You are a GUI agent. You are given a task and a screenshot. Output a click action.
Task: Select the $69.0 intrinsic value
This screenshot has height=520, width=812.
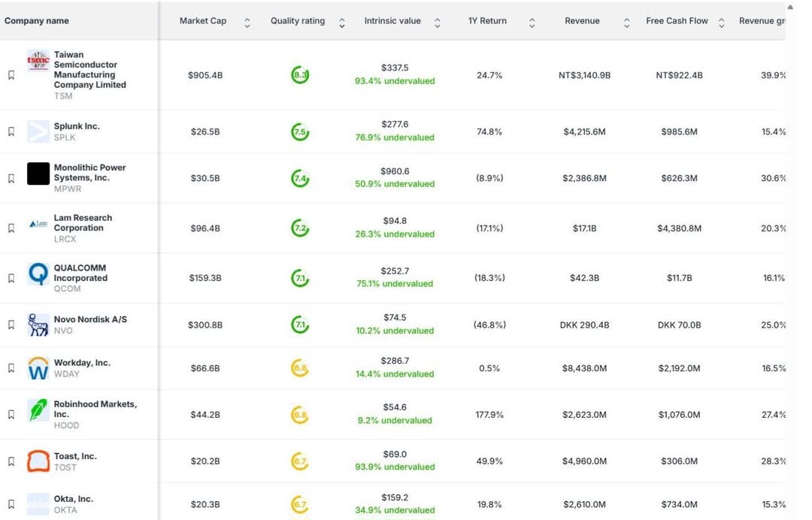coord(395,455)
